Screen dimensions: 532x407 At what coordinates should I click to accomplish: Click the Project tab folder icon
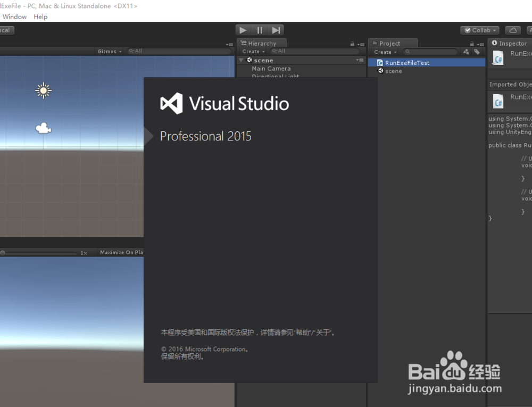[375, 43]
